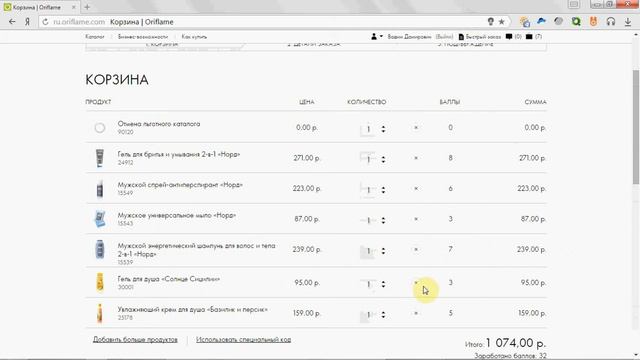
Task: Open the headphones extension icon
Action: click(x=611, y=22)
